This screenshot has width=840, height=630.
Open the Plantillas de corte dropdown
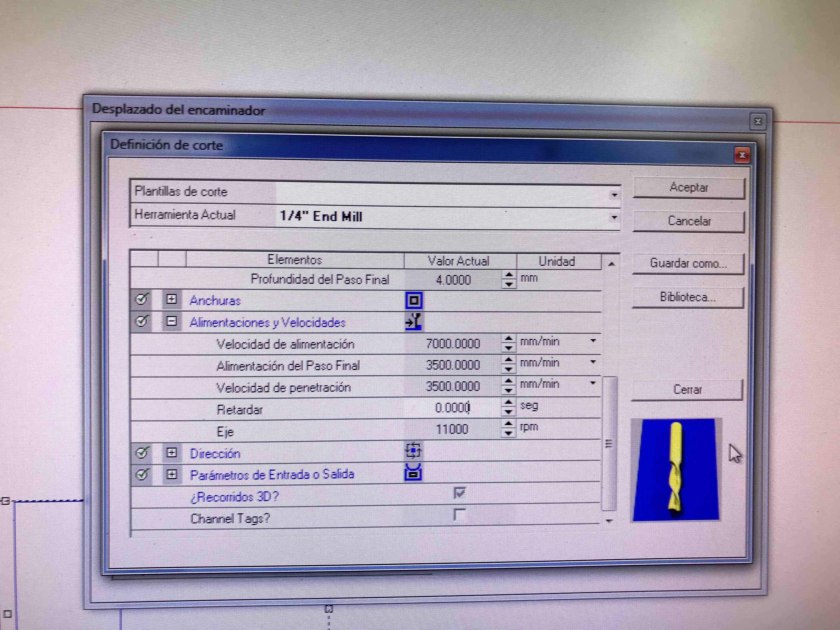[614, 195]
